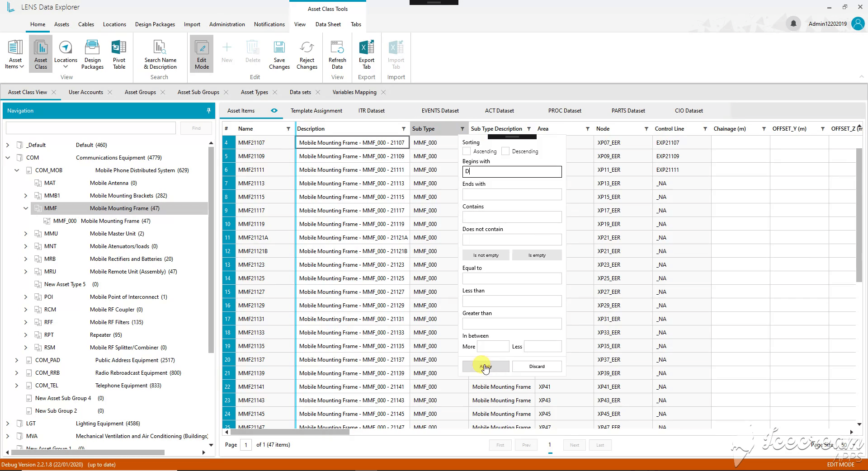
Task: Check the Descending sorting checkbox
Action: click(505, 151)
